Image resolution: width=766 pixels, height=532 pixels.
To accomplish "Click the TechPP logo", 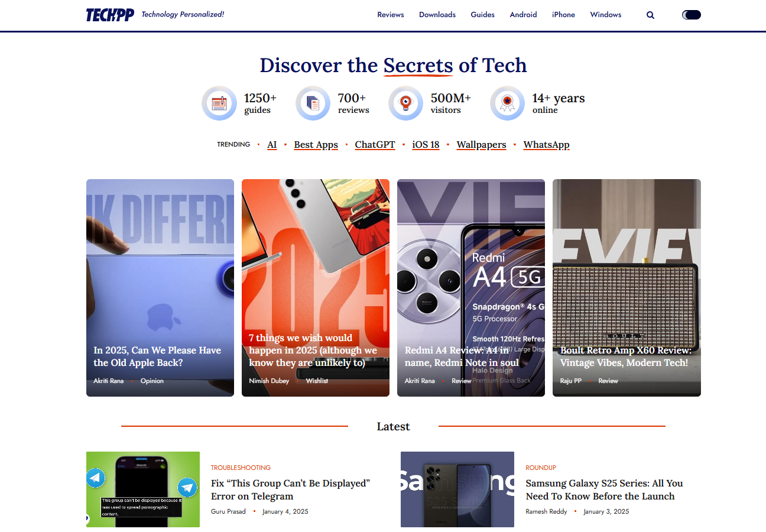I will click(x=110, y=15).
